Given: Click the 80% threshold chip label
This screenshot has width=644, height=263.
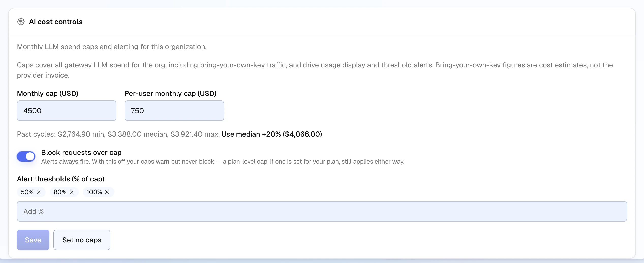Looking at the screenshot, I should point(60,192).
